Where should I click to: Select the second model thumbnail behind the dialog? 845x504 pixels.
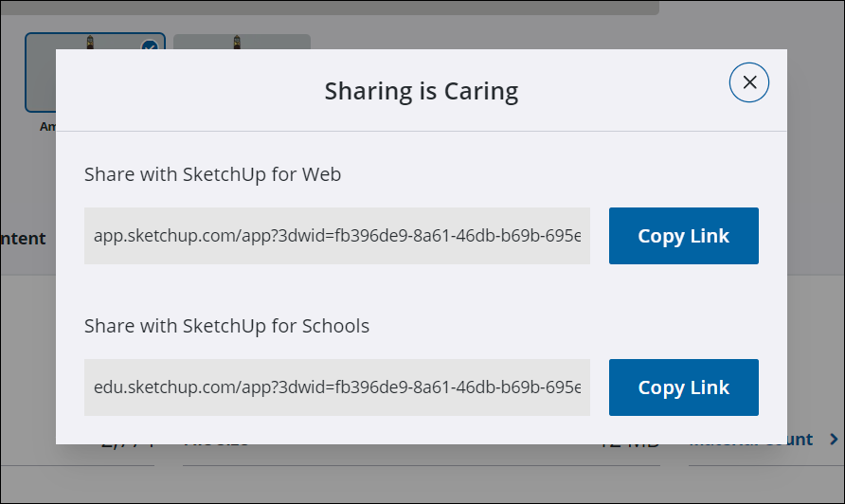242,42
